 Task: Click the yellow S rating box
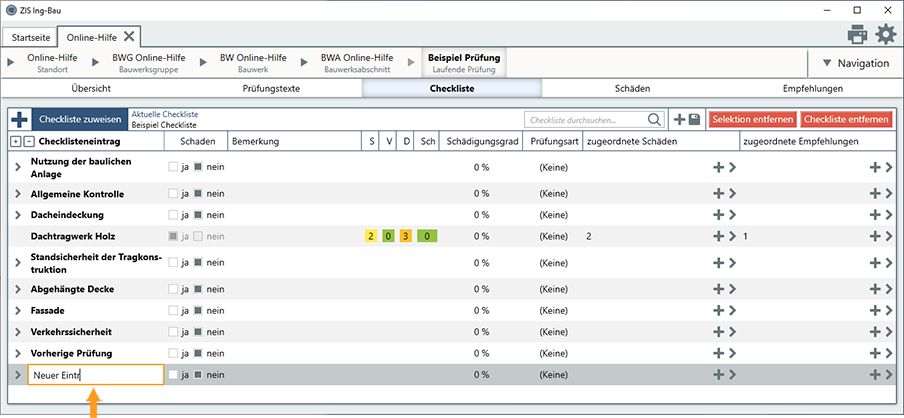point(371,236)
